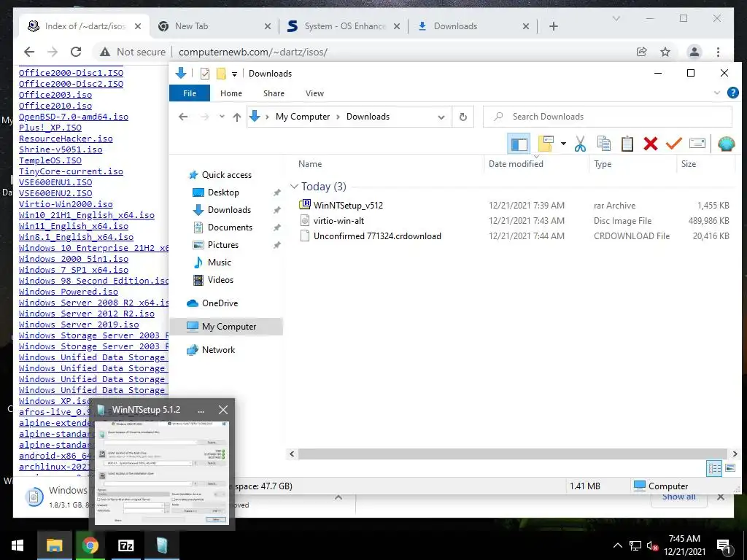Go back in Explorer navigation

click(183, 117)
